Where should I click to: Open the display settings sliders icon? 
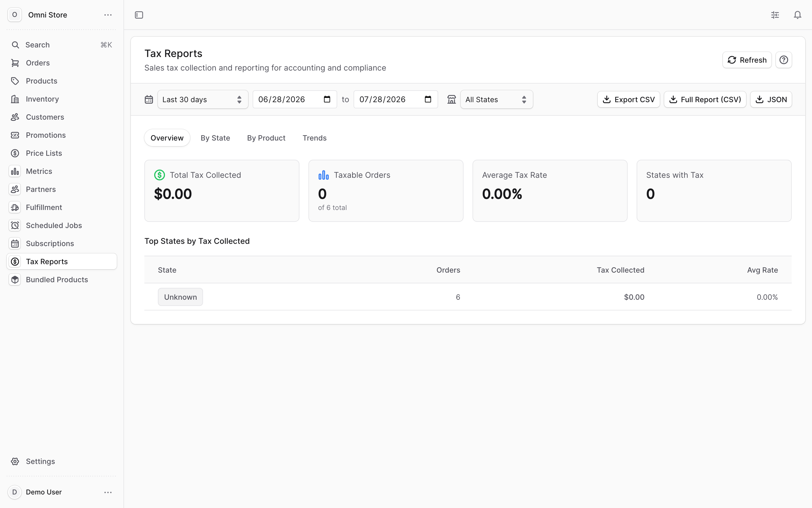point(775,15)
